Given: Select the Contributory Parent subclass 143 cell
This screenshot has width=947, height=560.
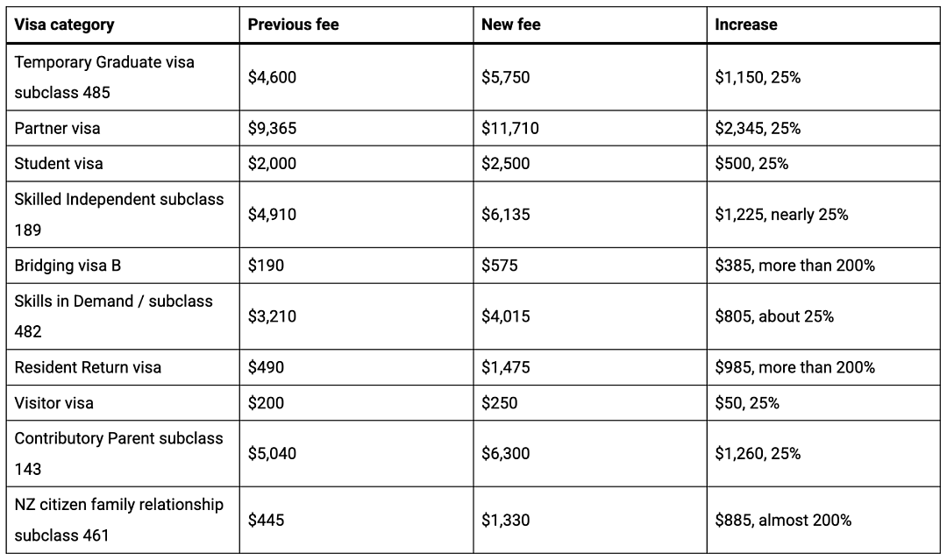Looking at the screenshot, I should [124, 454].
